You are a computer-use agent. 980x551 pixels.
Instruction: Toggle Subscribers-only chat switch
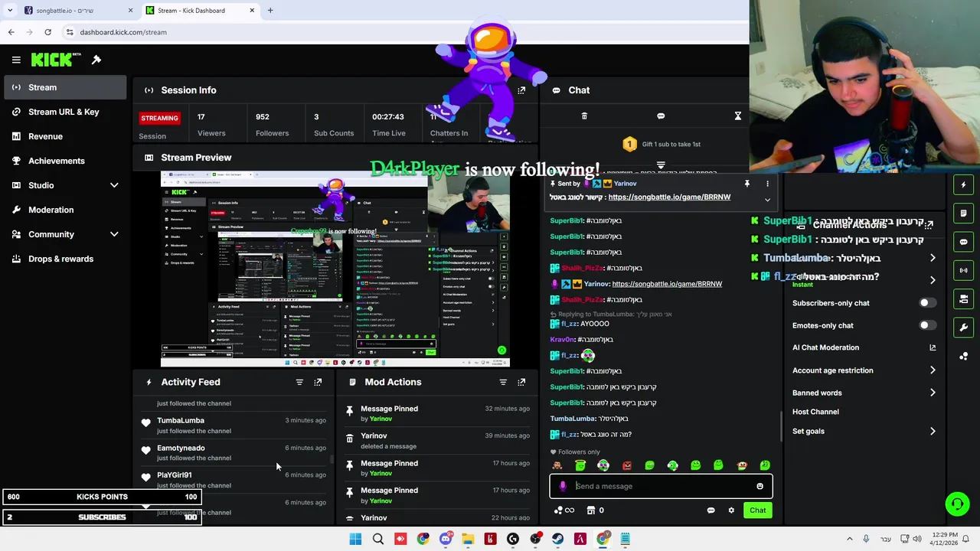(926, 303)
